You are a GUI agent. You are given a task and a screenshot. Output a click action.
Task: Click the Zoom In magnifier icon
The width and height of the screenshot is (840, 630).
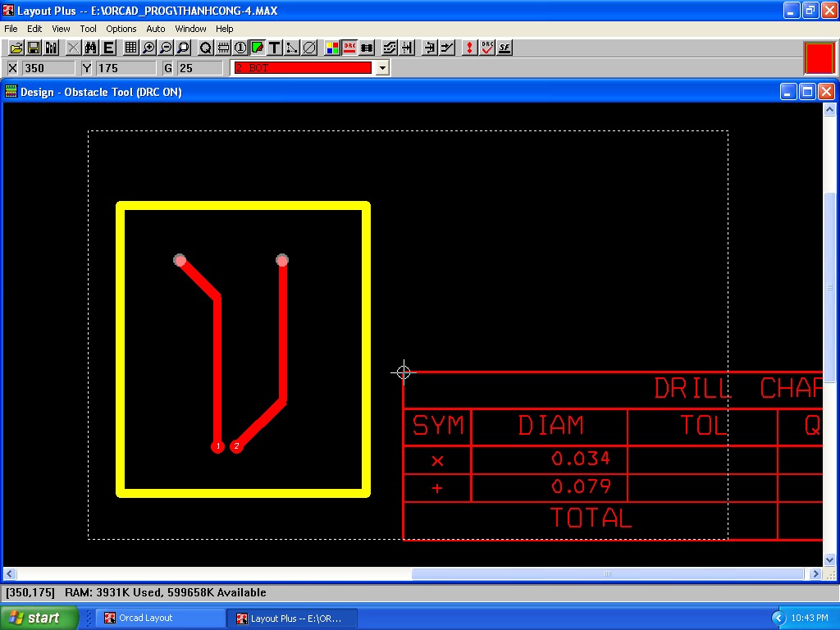pyautogui.click(x=148, y=48)
